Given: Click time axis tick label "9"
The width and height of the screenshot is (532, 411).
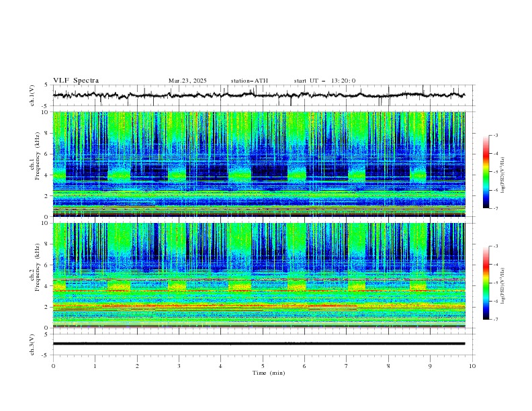Looking at the screenshot, I should pos(430,366).
